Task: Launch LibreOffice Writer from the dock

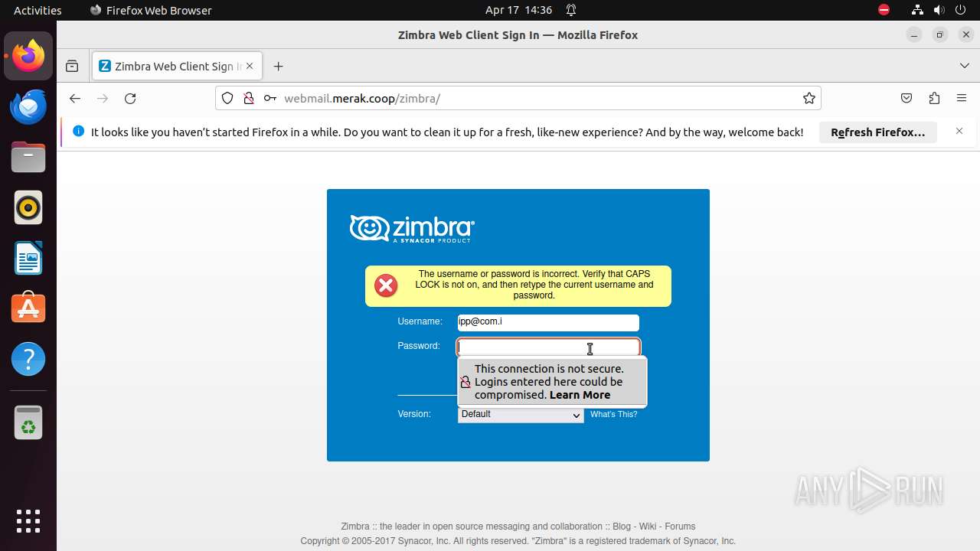Action: point(28,258)
